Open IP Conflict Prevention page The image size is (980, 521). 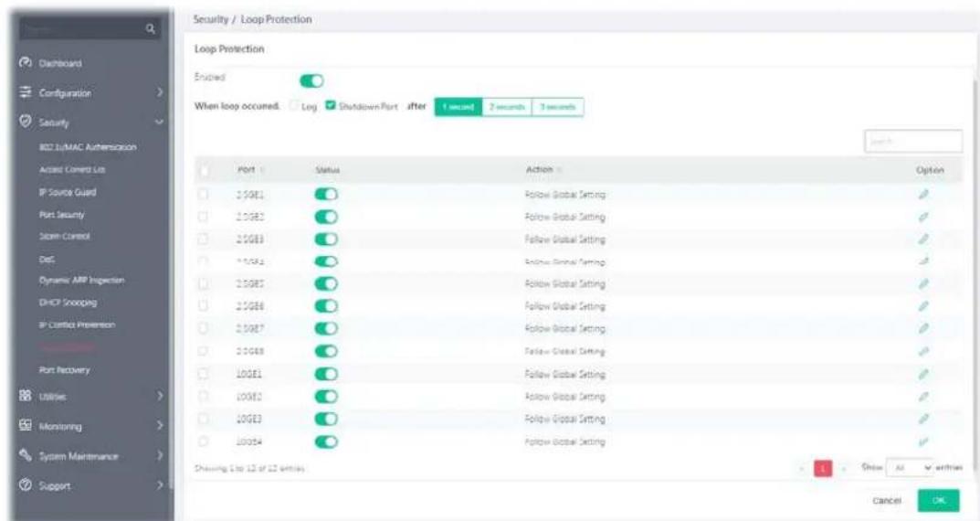coord(77,324)
